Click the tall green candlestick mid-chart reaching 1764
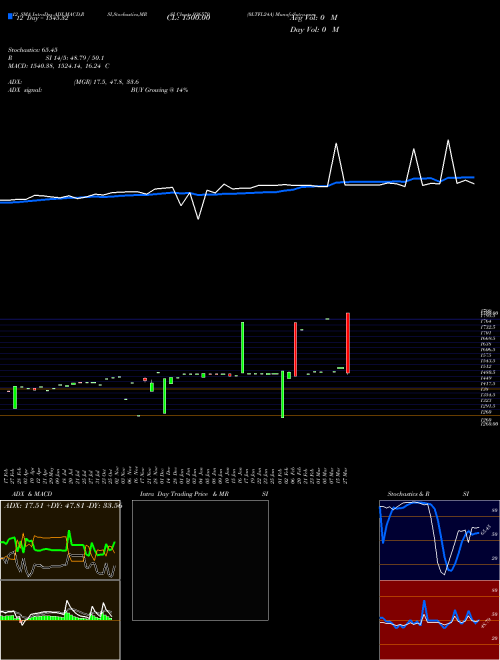Screen dimensions: 500x660 [x=242, y=348]
